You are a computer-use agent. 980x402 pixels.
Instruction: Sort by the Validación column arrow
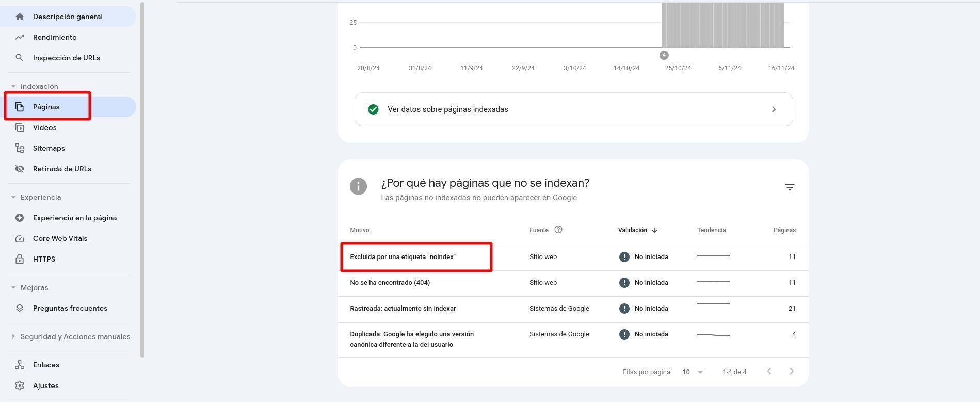tap(654, 230)
